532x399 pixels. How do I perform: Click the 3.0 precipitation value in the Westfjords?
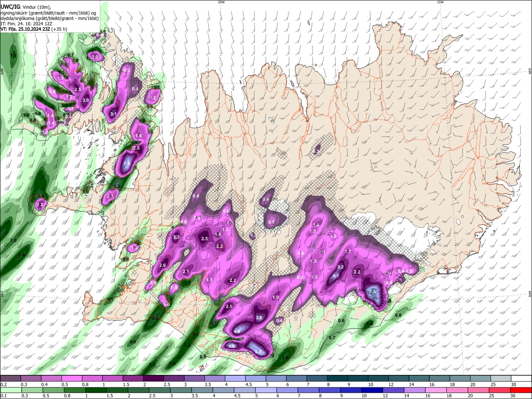click(x=86, y=100)
